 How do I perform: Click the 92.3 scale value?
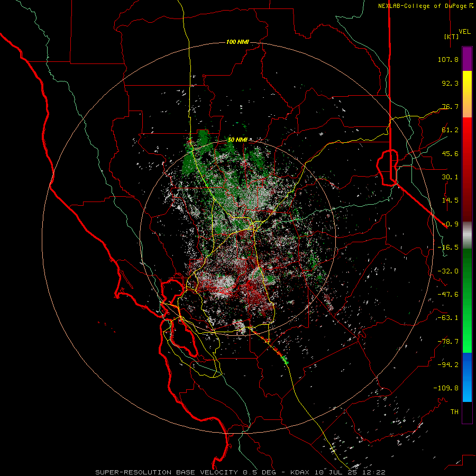click(450, 83)
